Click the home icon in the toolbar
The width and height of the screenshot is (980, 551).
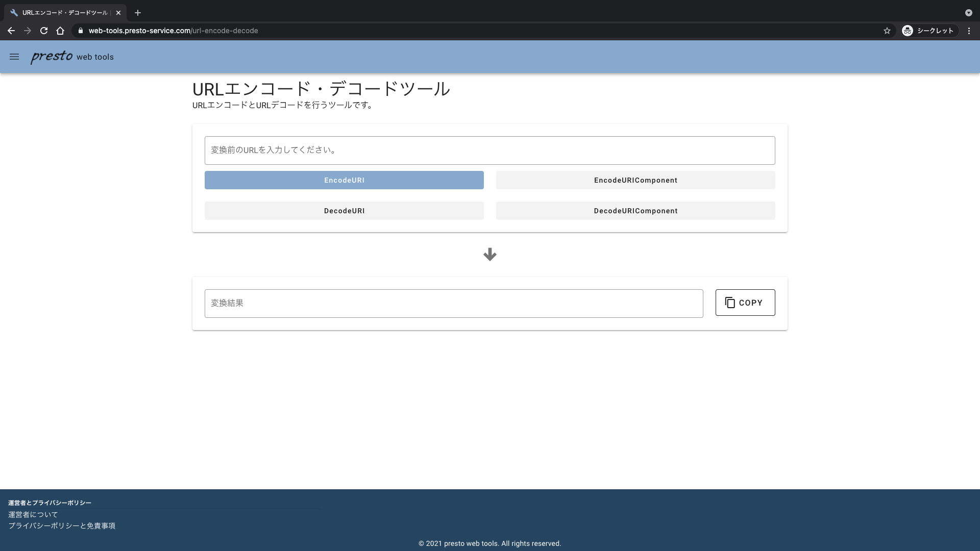click(60, 31)
